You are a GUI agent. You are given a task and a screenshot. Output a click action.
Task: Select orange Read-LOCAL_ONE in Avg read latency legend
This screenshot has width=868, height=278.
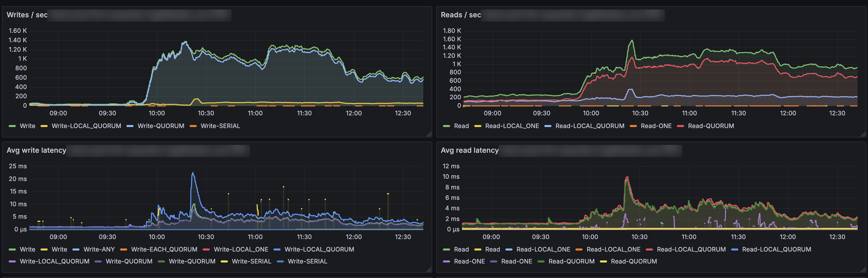(x=613, y=249)
